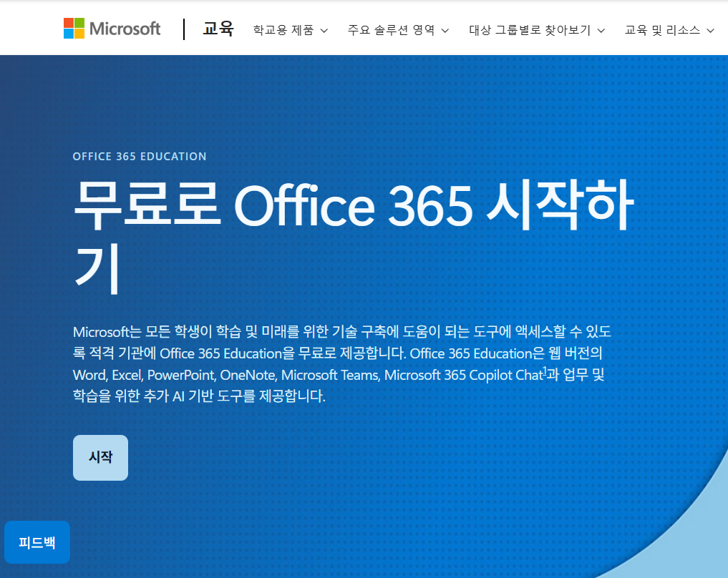Expand the 교육 및 리소스 chevron
This screenshot has width=728, height=578.
[710, 31]
